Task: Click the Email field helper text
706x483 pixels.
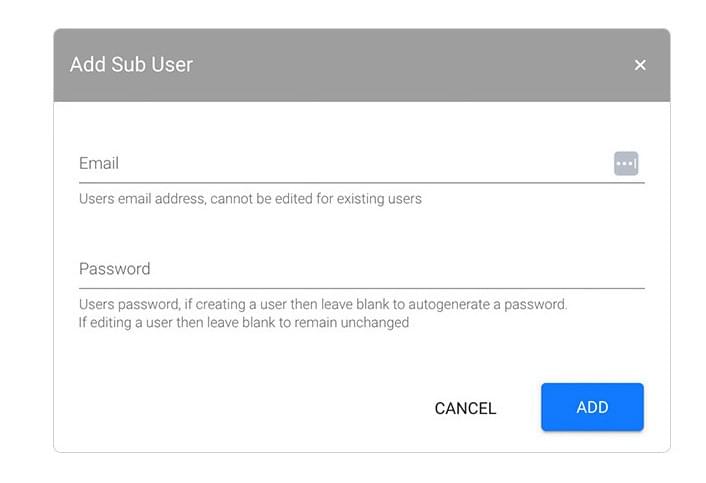Action: [250, 199]
